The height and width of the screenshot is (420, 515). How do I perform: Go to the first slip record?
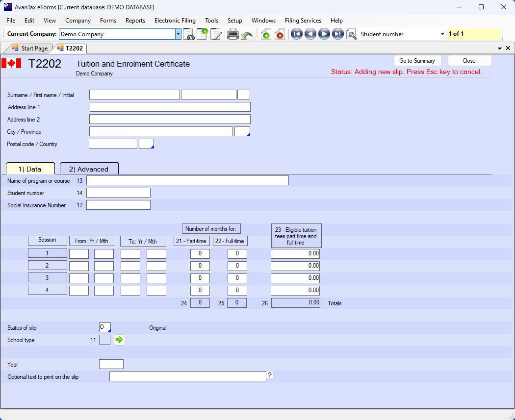tap(296, 34)
